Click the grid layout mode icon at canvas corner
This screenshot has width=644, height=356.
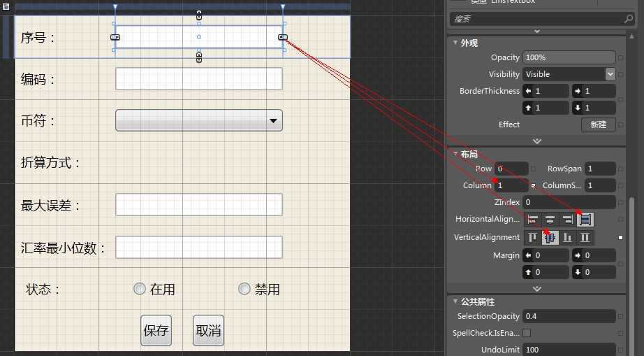coord(6,6)
